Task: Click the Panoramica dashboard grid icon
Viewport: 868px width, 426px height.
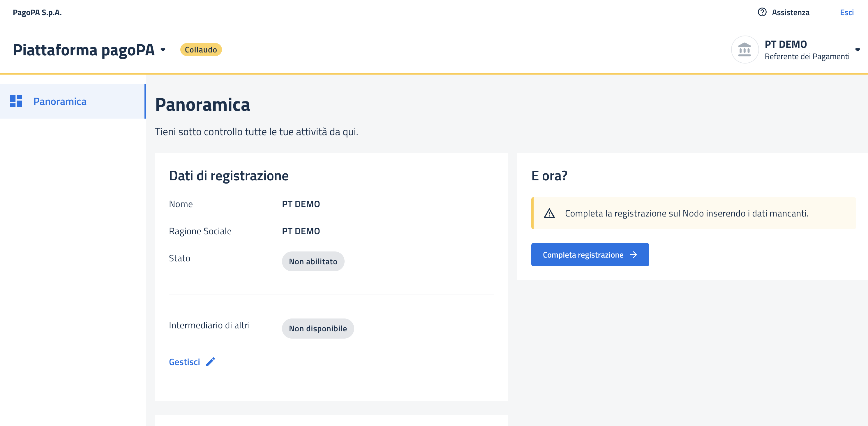Action: click(x=16, y=101)
